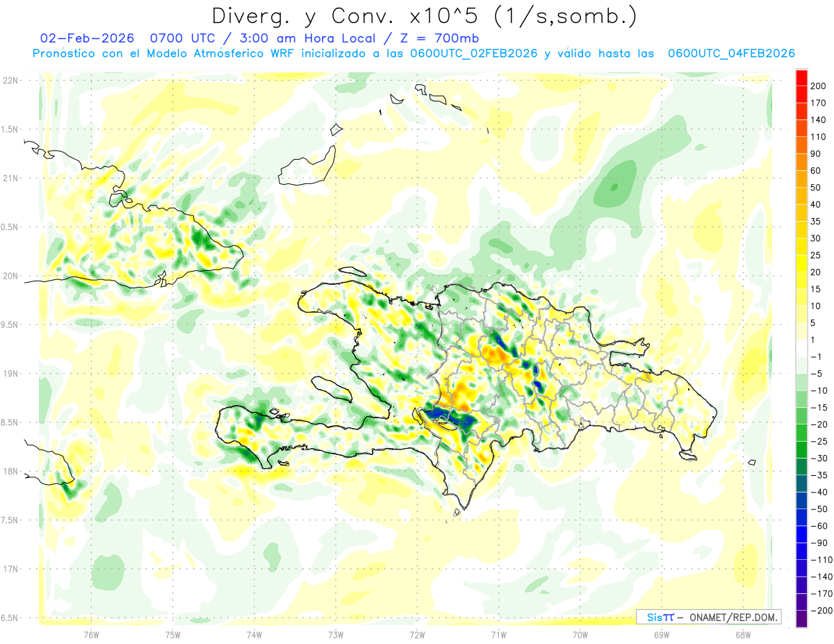Click the "17N" latitude label
The height and width of the screenshot is (644, 834).
[10, 569]
